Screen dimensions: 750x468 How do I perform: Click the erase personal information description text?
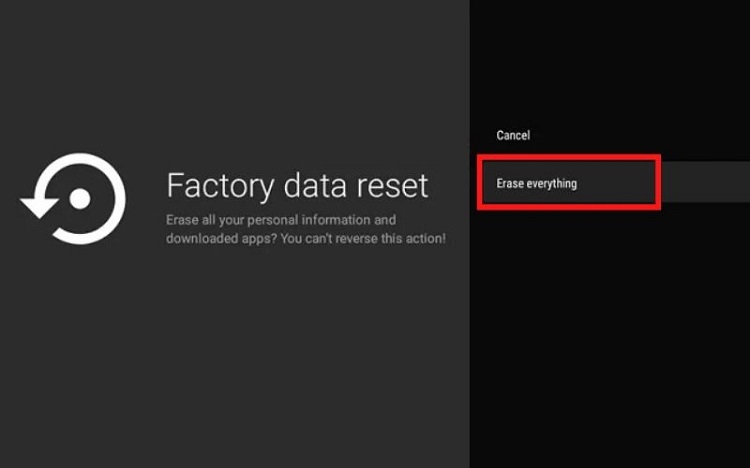coord(281,220)
